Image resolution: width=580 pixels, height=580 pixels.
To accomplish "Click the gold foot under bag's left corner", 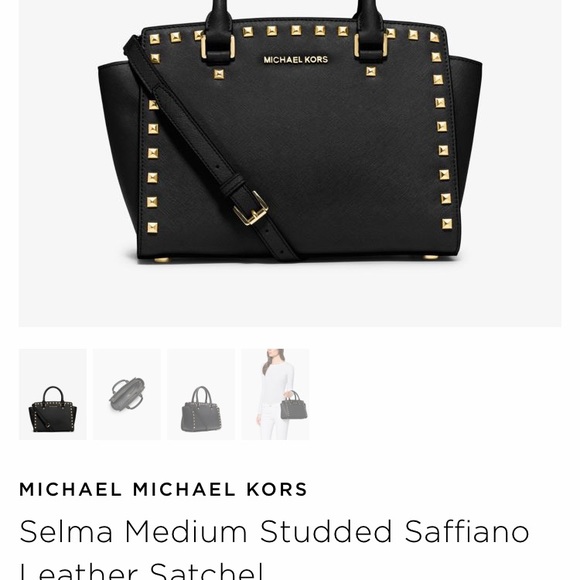I will coord(161,260).
